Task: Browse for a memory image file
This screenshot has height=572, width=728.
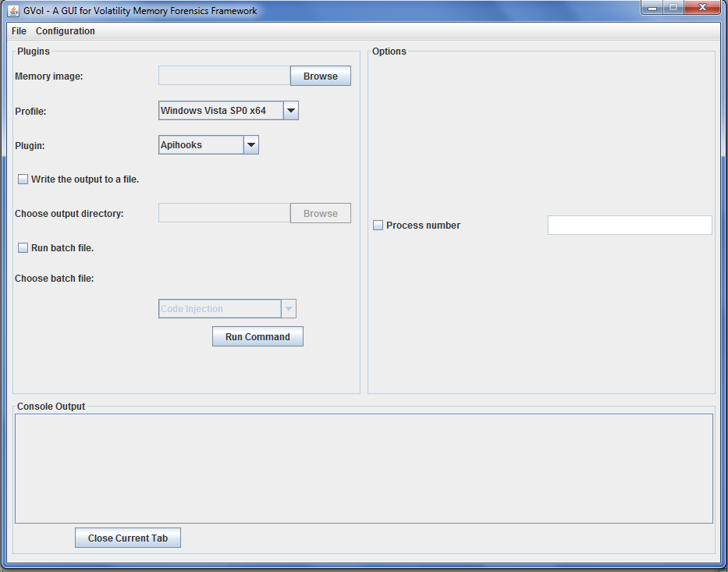Action: (321, 76)
